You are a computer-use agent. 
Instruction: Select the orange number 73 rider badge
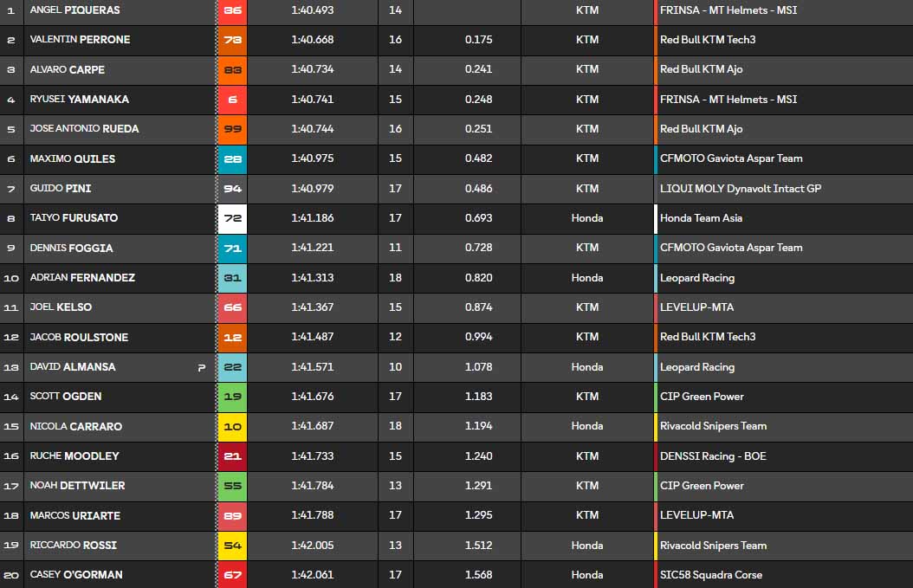232,40
